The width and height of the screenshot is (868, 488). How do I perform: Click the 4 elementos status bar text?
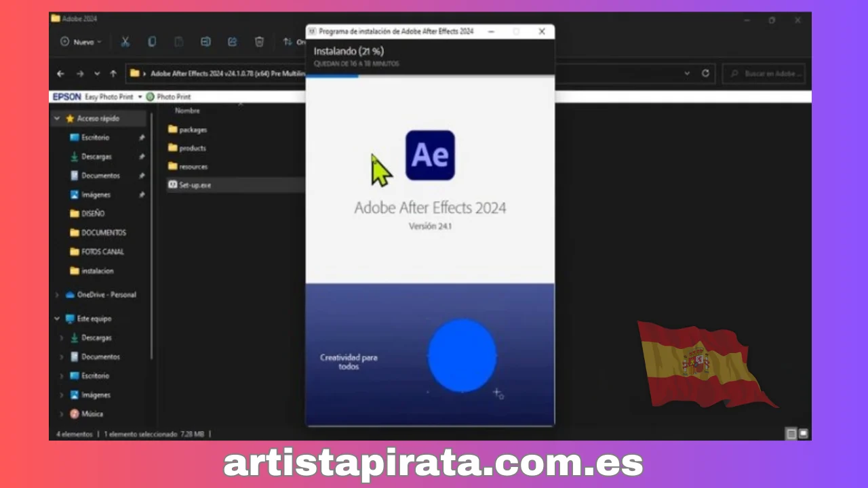coord(75,434)
